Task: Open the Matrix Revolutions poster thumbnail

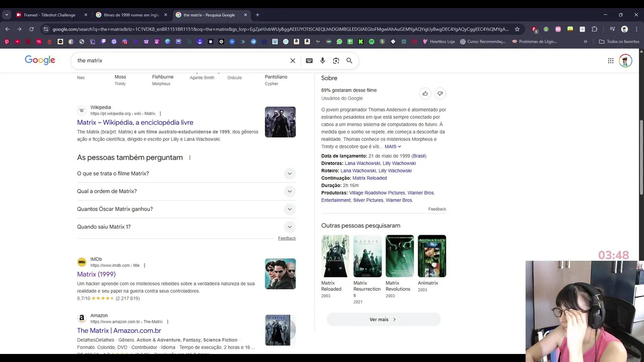Action: (399, 256)
